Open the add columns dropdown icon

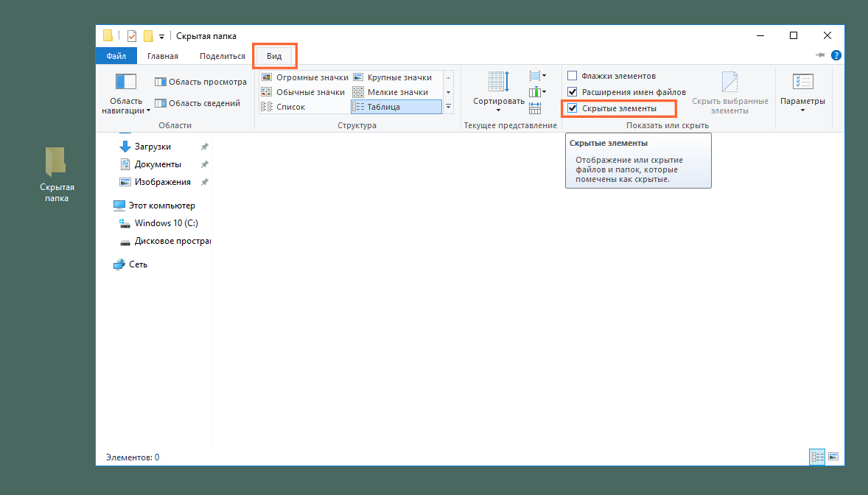[537, 92]
